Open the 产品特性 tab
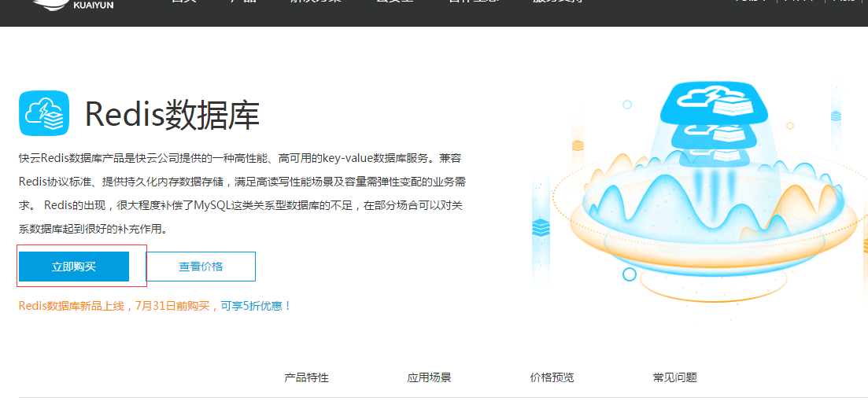The height and width of the screenshot is (401, 868). [306, 377]
